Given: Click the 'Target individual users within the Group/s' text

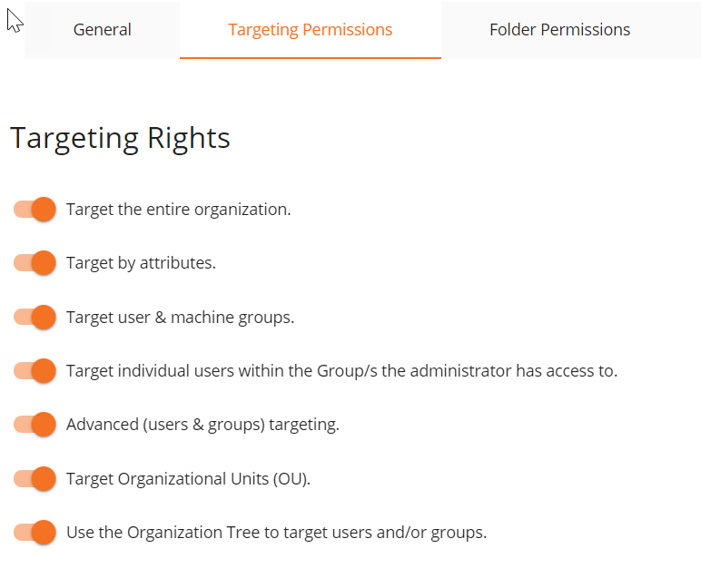Looking at the screenshot, I should (222, 371).
